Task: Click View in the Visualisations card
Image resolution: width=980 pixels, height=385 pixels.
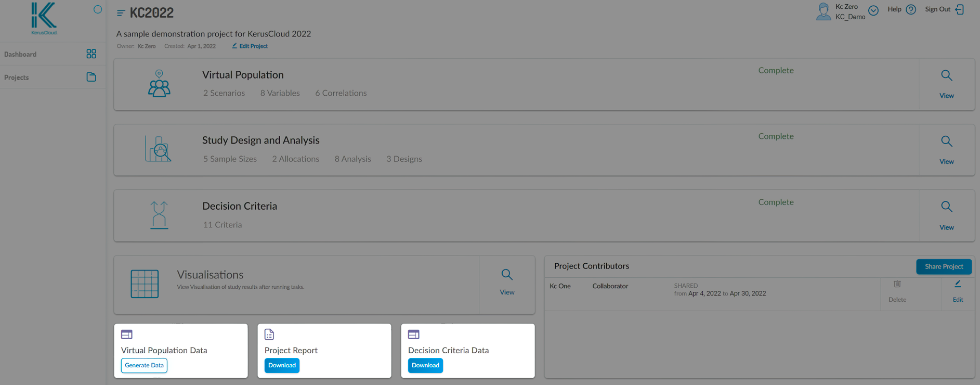Action: tap(507, 292)
